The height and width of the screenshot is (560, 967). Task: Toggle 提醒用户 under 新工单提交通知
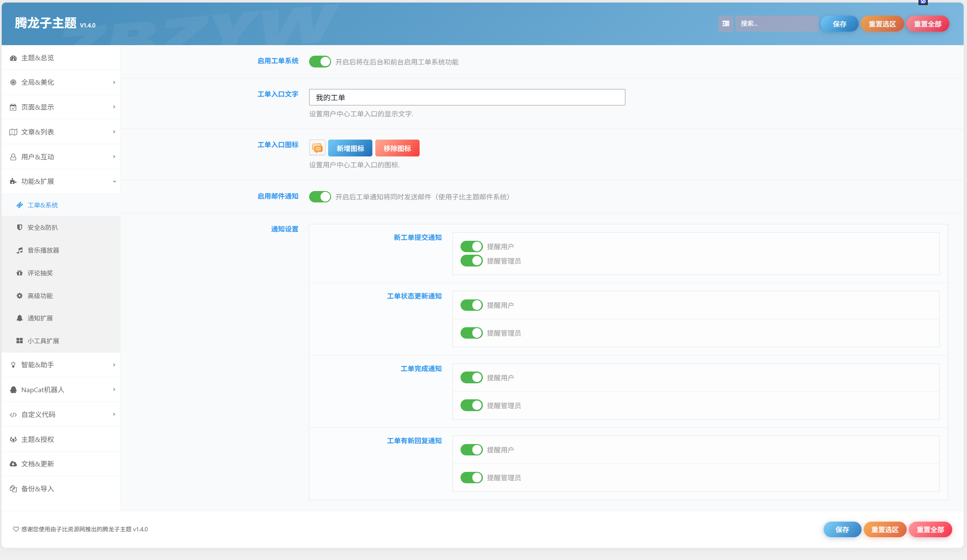pyautogui.click(x=471, y=246)
